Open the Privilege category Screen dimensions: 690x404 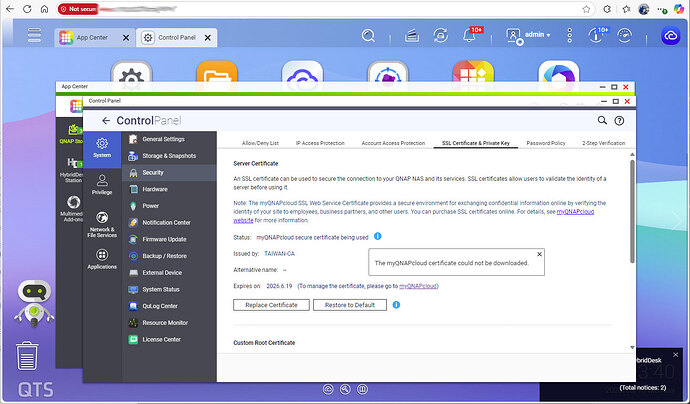click(x=102, y=183)
